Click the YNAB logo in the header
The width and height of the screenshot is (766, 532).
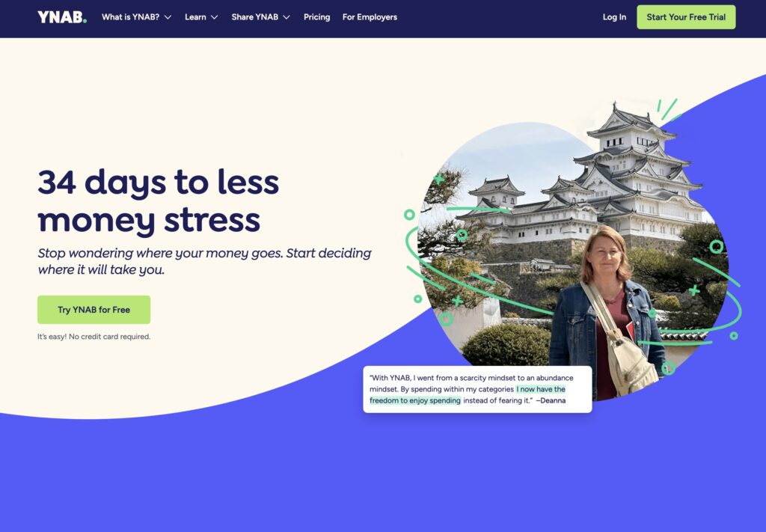[x=62, y=17]
